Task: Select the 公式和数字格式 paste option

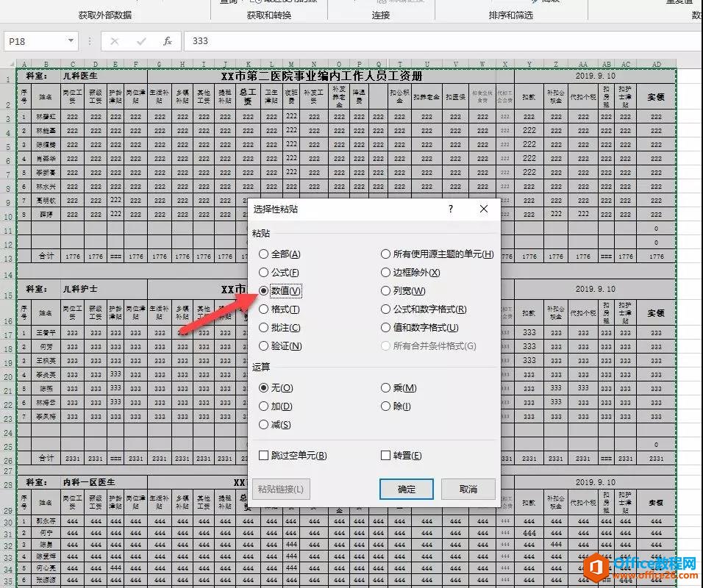Action: coord(385,309)
